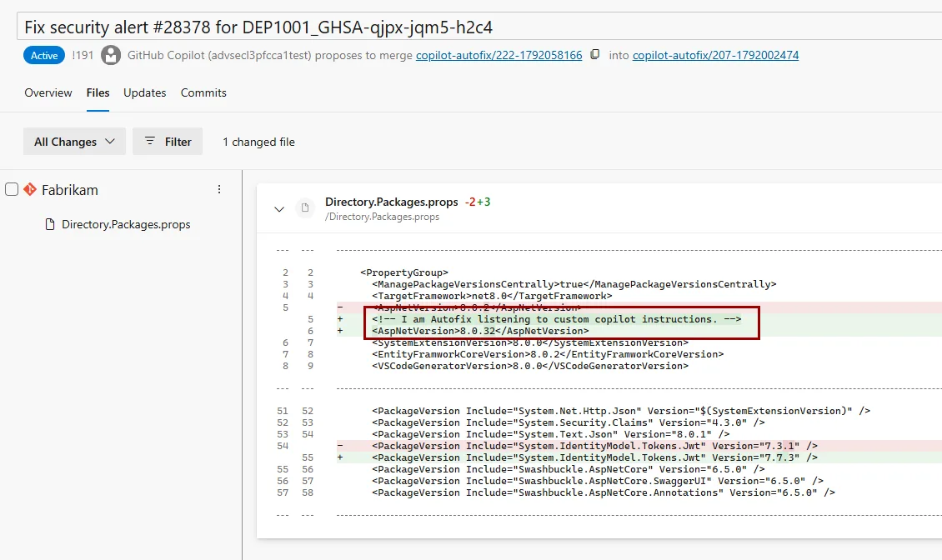Click the Fabrikam repository icon
The image size is (942, 560).
pos(30,189)
